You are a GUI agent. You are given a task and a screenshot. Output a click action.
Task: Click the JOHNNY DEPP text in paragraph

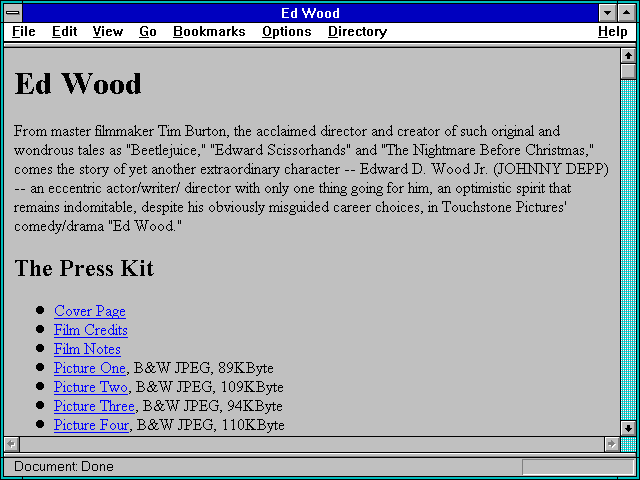tap(551, 169)
